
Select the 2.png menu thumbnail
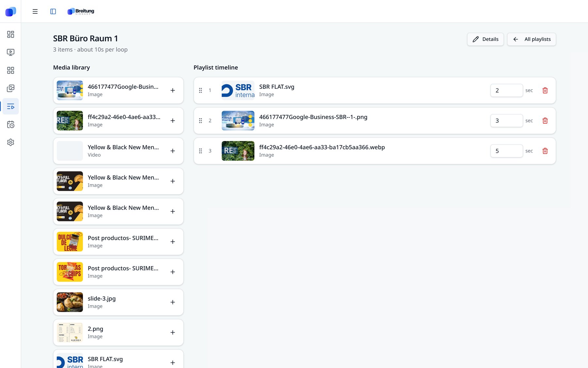tap(70, 332)
